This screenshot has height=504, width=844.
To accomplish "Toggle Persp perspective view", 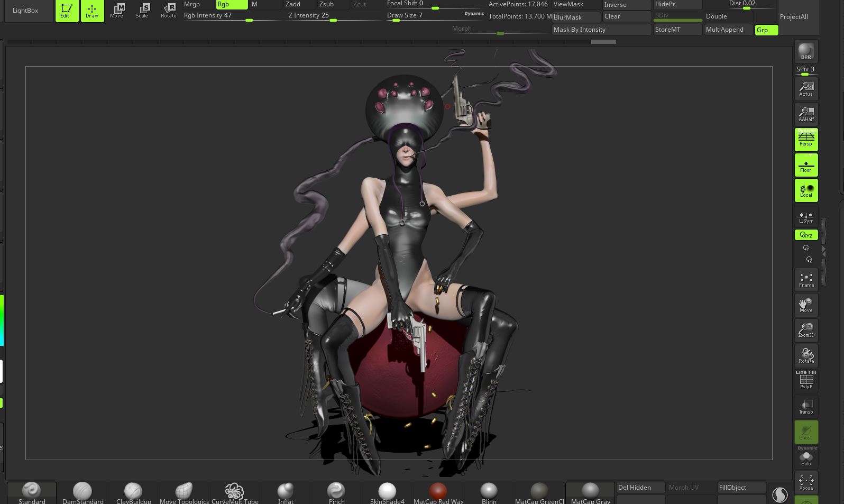I will (806, 139).
